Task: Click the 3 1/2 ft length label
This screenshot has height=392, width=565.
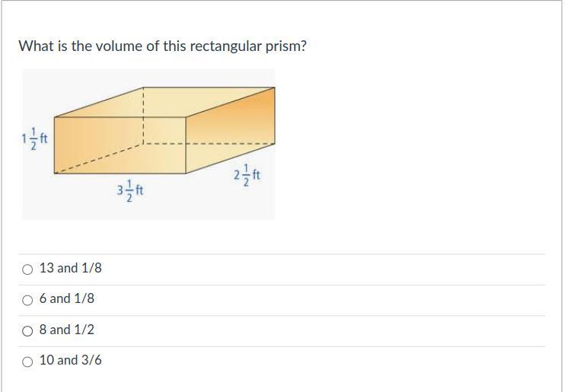Action: [130, 190]
